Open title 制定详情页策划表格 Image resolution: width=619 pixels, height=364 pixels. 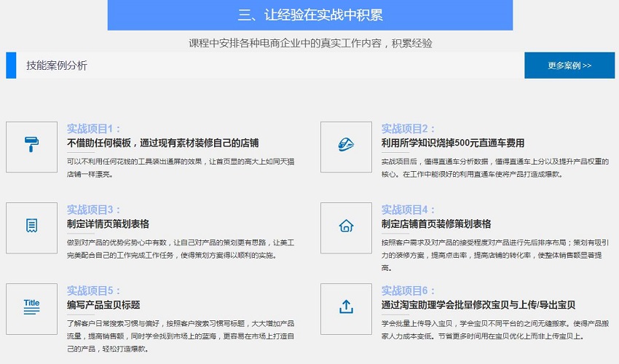[x=108, y=223]
